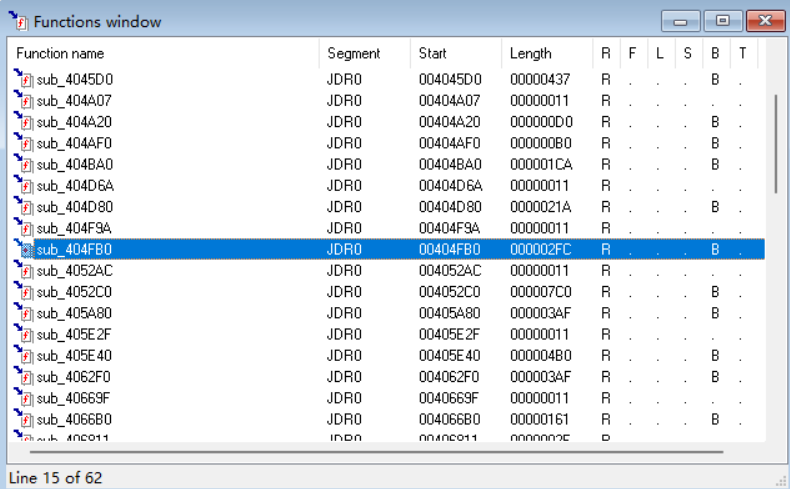Select function sub_4052C0 name
Viewport: 790px width, 489px height.
tap(74, 292)
